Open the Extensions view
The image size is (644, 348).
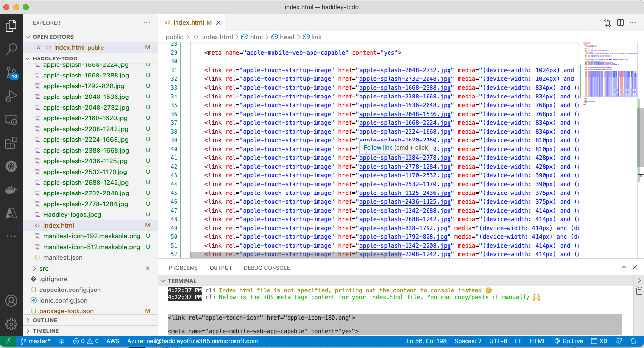pos(11,143)
